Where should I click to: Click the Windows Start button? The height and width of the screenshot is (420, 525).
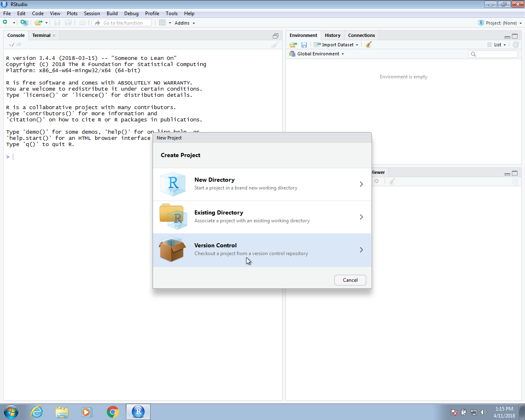[x=11, y=412]
